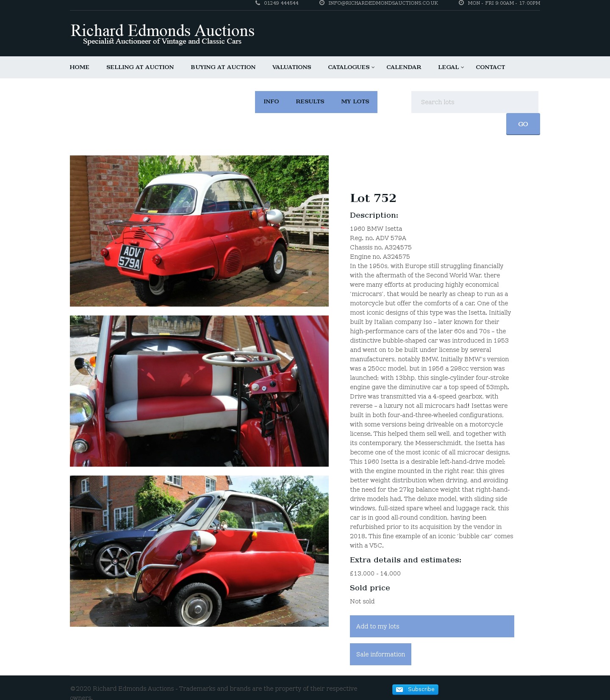The width and height of the screenshot is (610, 700).
Task: Click the text Engine no. A324575
Action: [x=380, y=257]
